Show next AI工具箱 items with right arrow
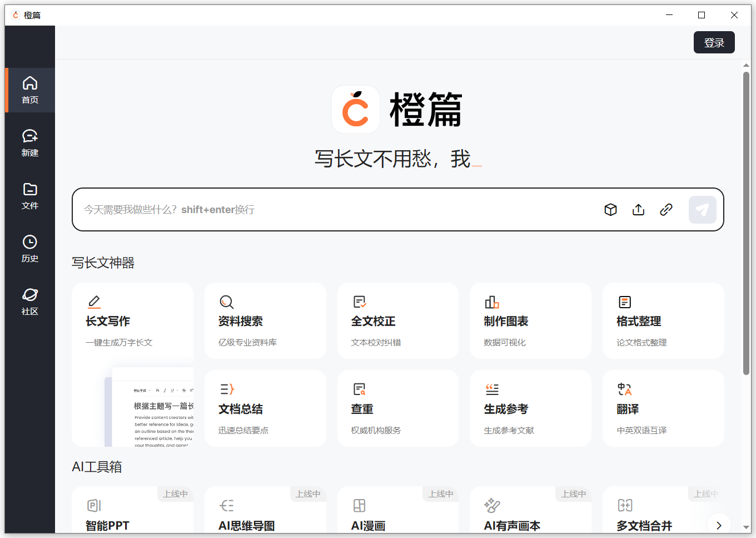The image size is (756, 538). (719, 525)
